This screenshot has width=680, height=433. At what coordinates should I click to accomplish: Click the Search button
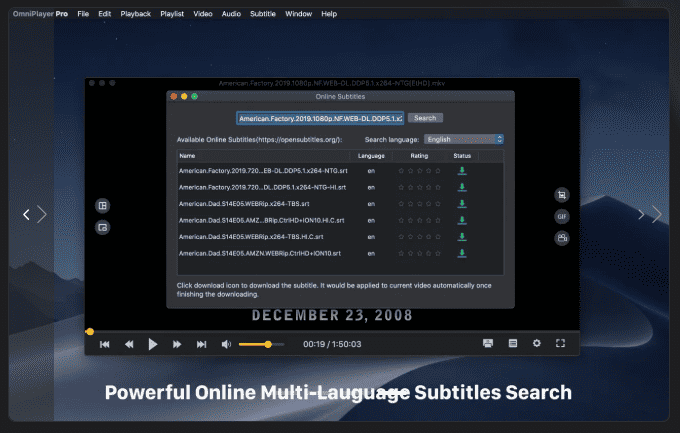(x=425, y=118)
